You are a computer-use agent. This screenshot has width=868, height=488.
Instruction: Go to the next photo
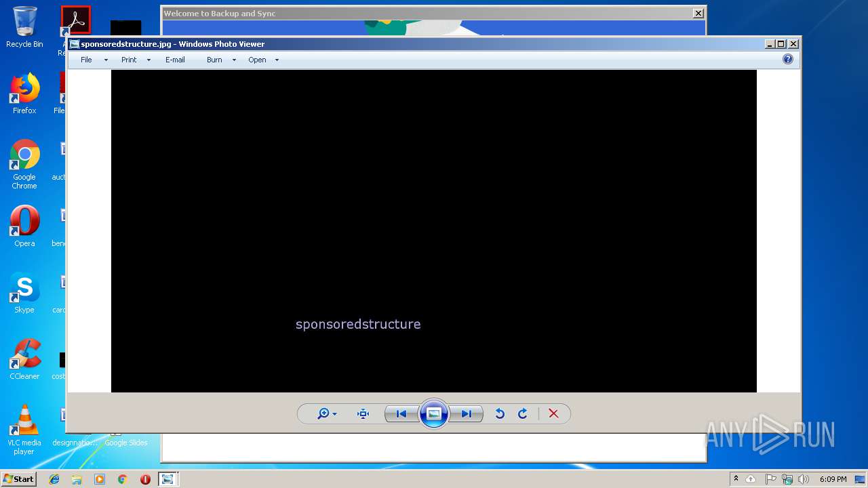[x=467, y=413]
